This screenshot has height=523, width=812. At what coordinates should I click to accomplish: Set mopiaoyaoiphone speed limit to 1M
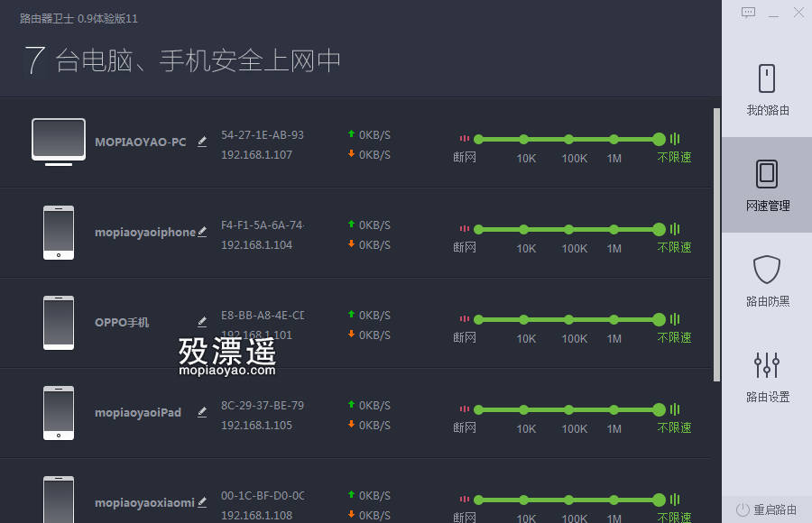(614, 229)
